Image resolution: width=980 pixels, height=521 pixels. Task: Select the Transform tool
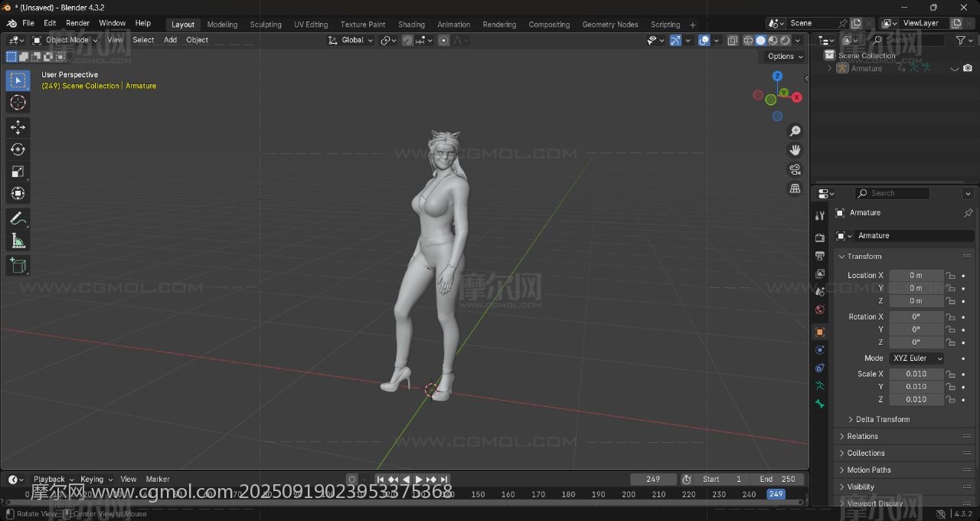coord(18,193)
